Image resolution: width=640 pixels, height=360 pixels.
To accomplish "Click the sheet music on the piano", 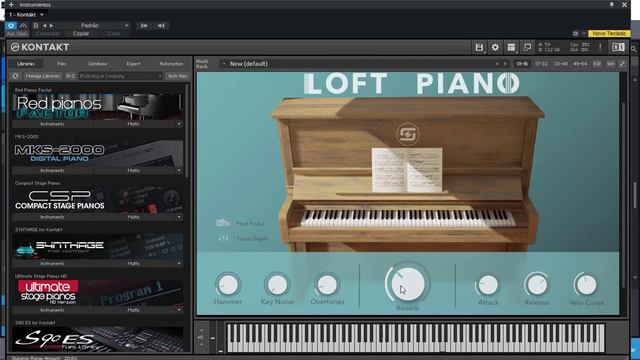I will tap(407, 170).
